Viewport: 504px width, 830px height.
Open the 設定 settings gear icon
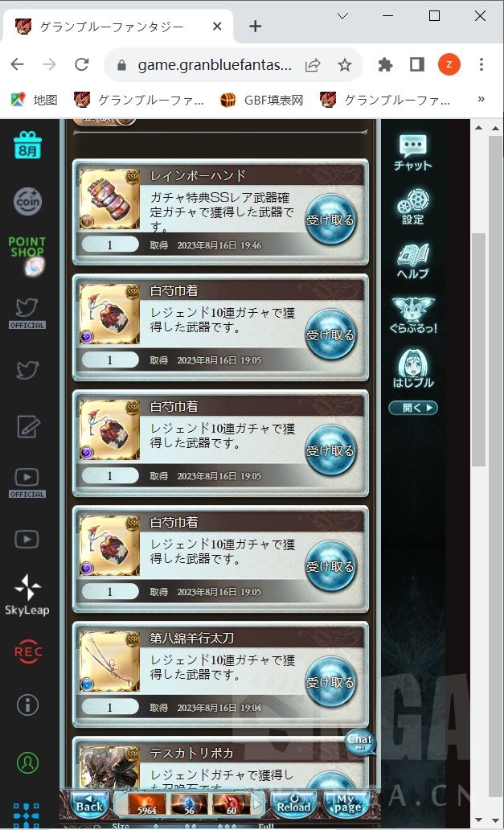point(413,207)
